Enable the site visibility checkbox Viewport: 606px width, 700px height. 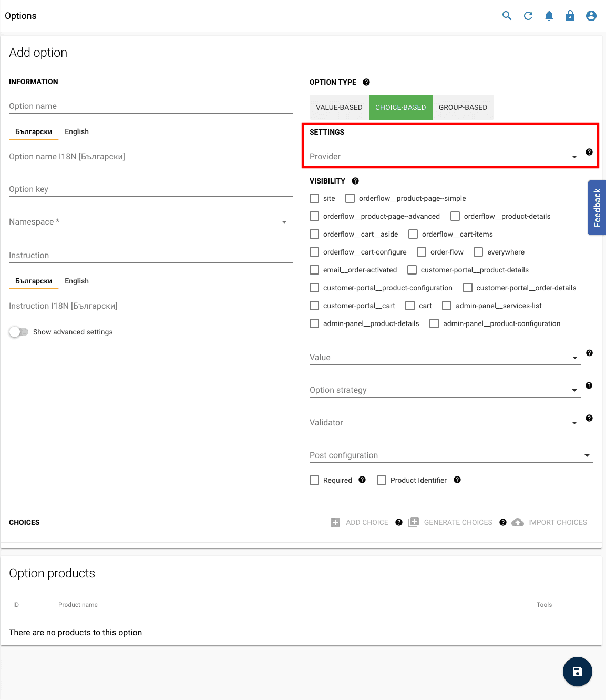tap(314, 198)
